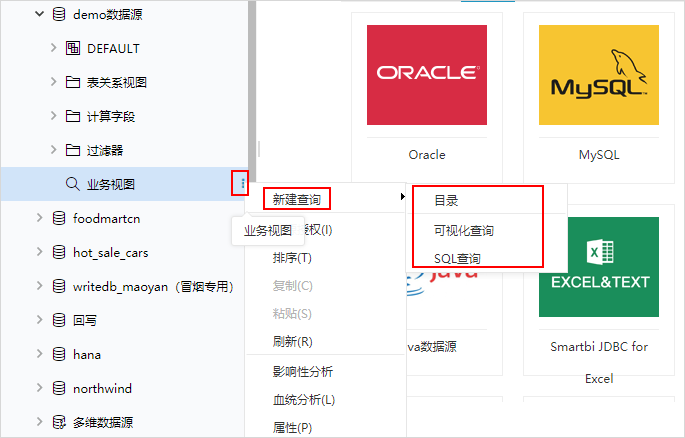685x438 pixels.
Task: Select the hana tree label
Action: click(87, 354)
